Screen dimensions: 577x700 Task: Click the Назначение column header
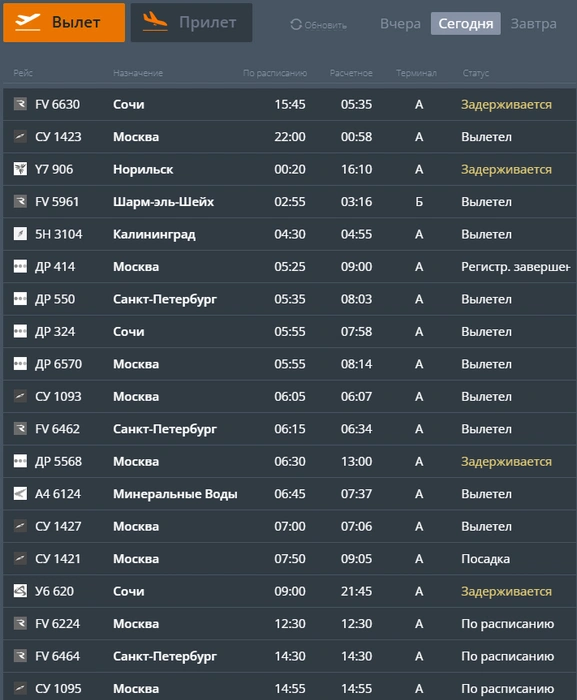[x=138, y=73]
